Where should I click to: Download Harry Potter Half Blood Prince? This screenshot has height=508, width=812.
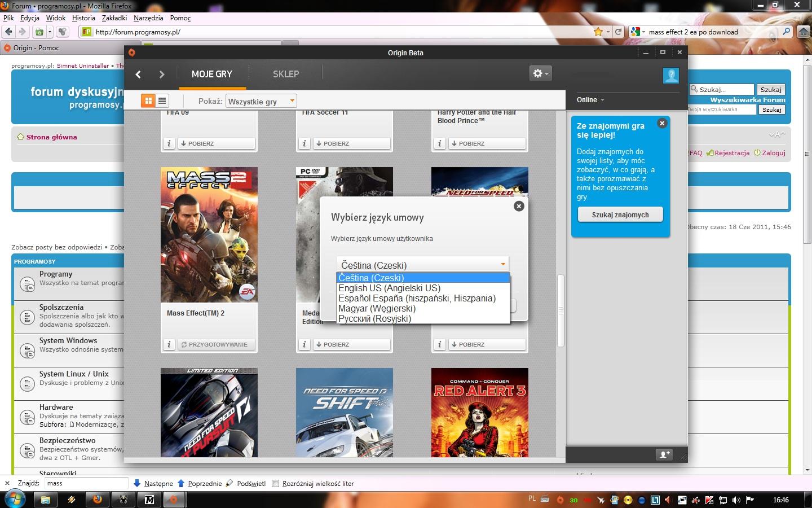click(x=487, y=143)
